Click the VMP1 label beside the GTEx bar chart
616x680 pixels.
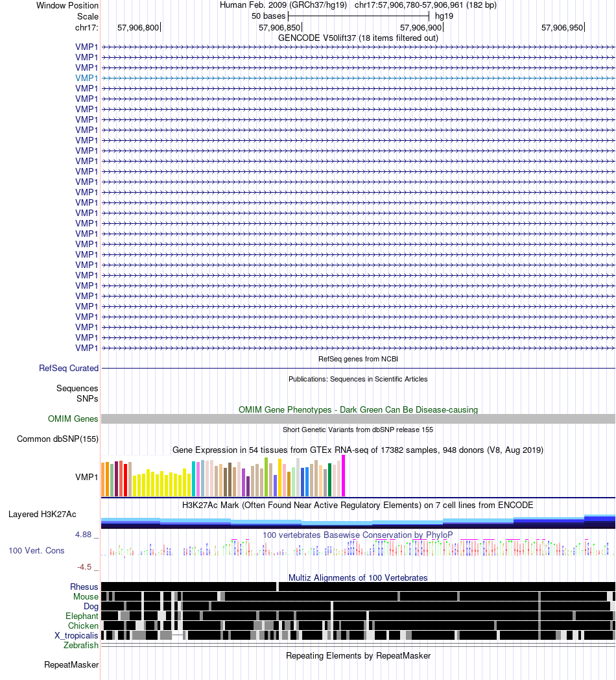pyautogui.click(x=87, y=477)
